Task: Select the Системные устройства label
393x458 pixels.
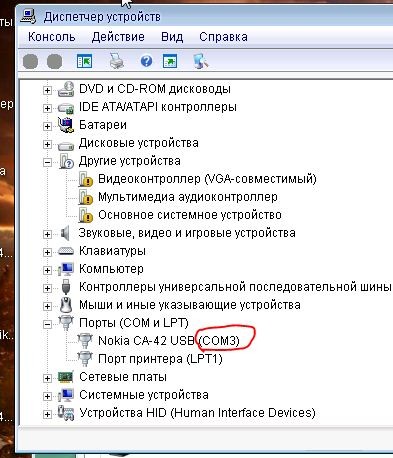Action: pyautogui.click(x=144, y=395)
